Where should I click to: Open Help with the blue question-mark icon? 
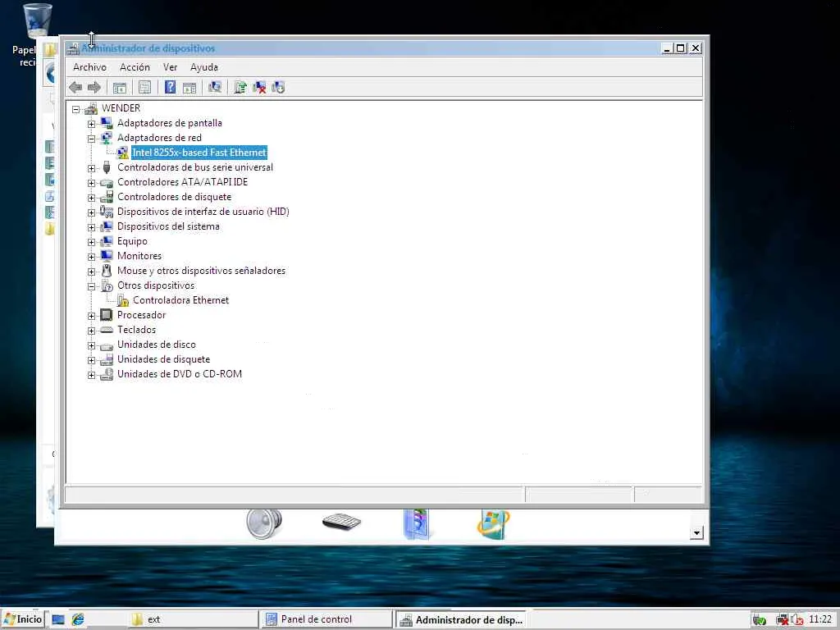coord(170,87)
